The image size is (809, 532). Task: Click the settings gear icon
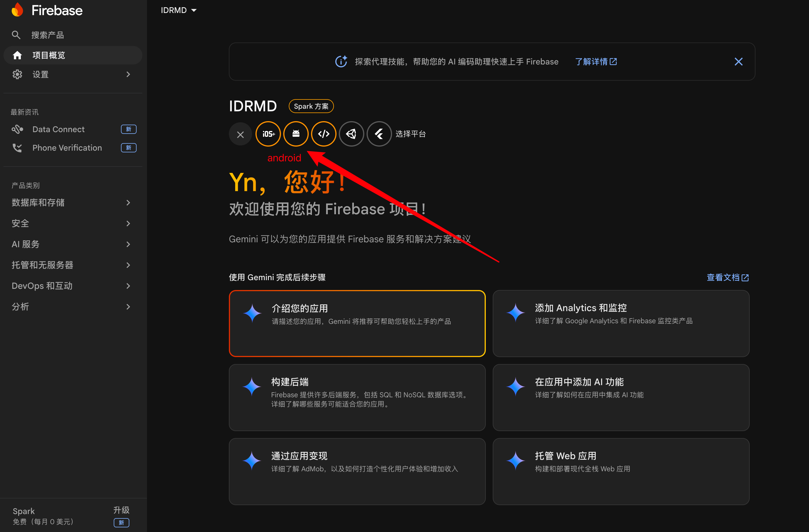tap(17, 74)
